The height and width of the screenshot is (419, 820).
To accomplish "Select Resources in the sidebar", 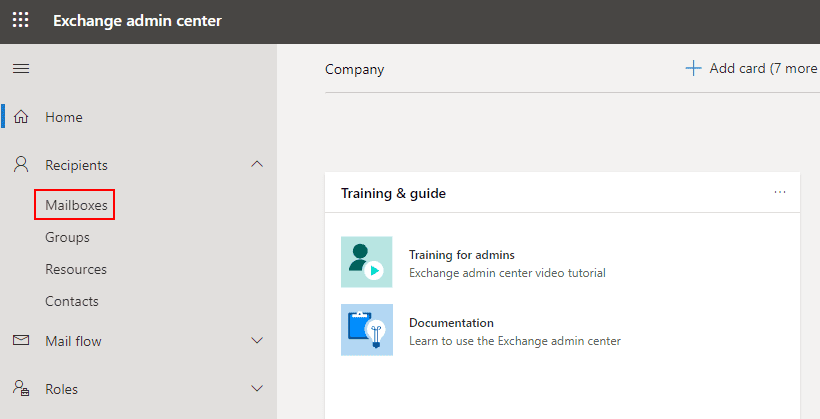I will pyautogui.click(x=76, y=269).
